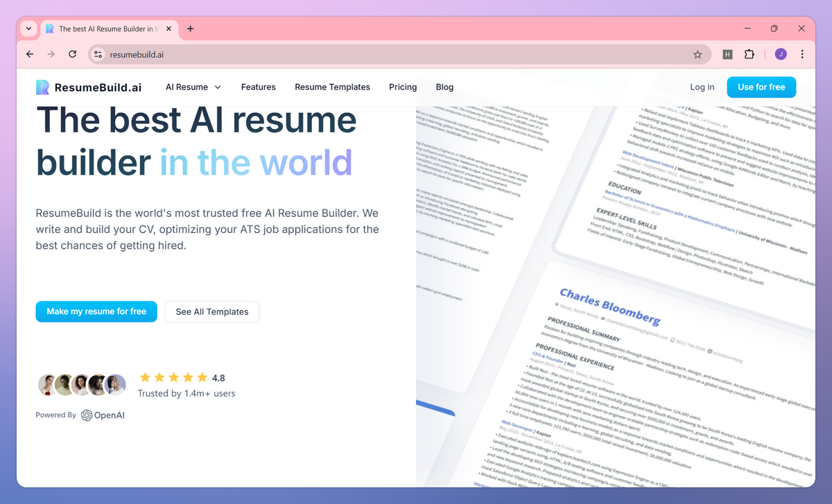
Task: Maximize the browser window
Action: pos(774,28)
